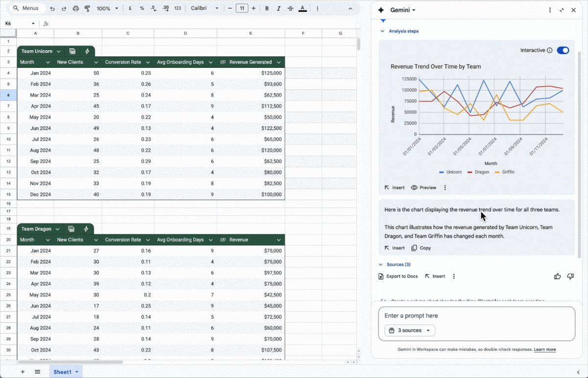Click Preview under the revenue chart
Image resolution: width=588 pixels, height=378 pixels.
(x=423, y=187)
